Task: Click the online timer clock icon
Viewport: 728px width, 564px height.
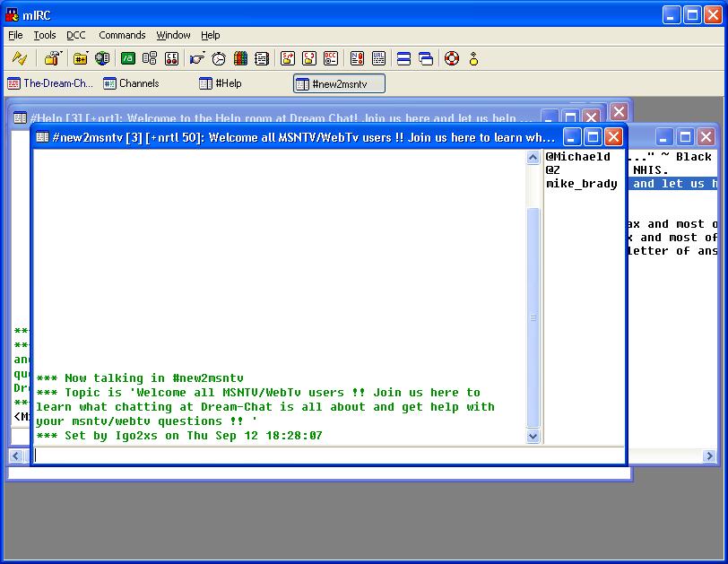Action: pyautogui.click(x=219, y=58)
